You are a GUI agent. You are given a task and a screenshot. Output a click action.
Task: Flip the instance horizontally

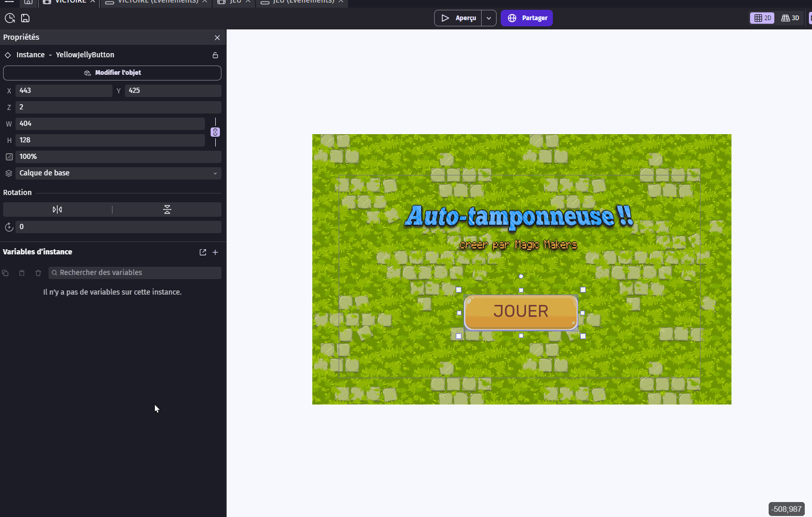[57, 209]
